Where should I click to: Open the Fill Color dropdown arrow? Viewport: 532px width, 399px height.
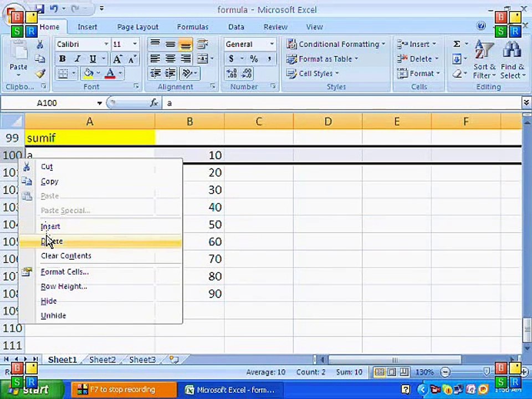coord(98,73)
